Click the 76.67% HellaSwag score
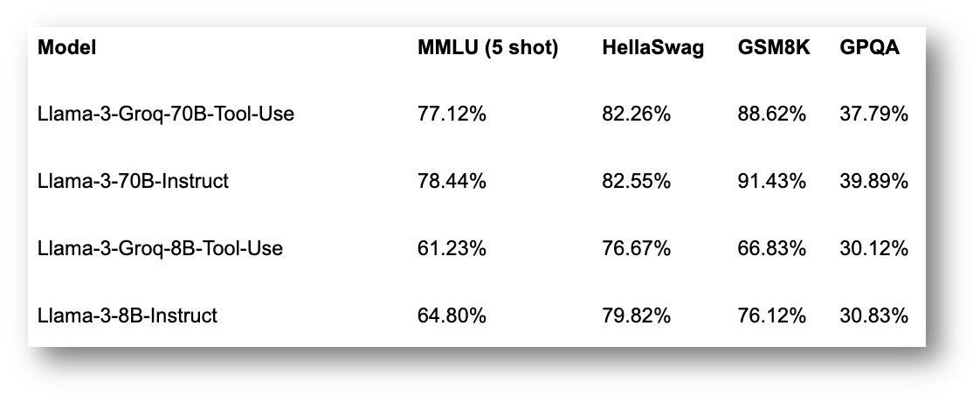The image size is (980, 402). coord(636,248)
